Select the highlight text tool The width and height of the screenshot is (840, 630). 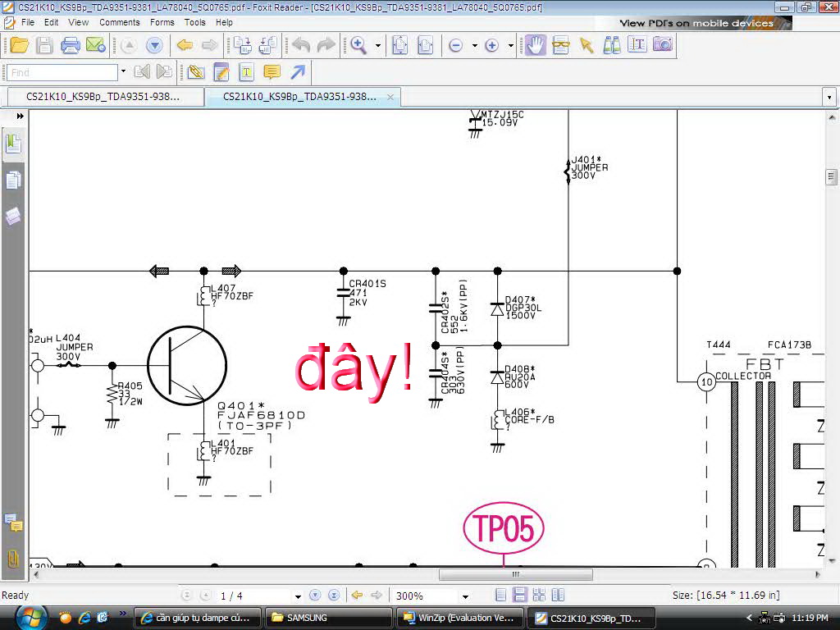tap(246, 72)
